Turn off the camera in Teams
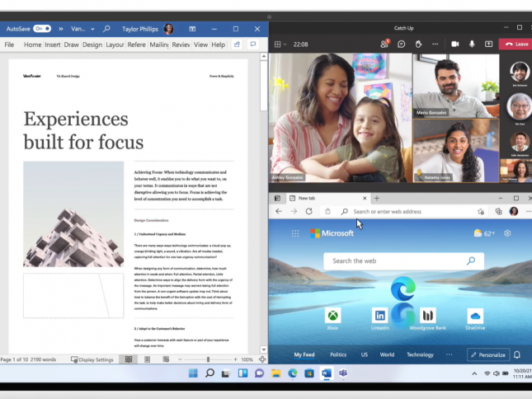 [x=454, y=44]
